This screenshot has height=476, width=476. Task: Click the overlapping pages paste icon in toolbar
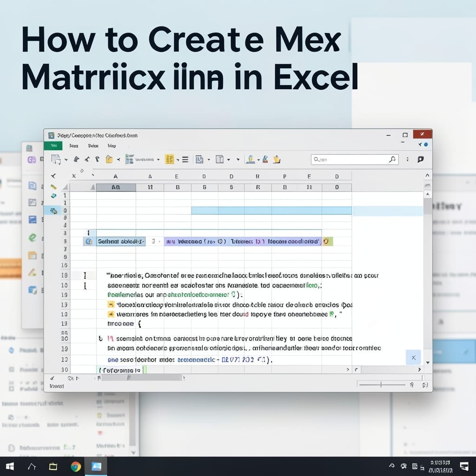56,159
